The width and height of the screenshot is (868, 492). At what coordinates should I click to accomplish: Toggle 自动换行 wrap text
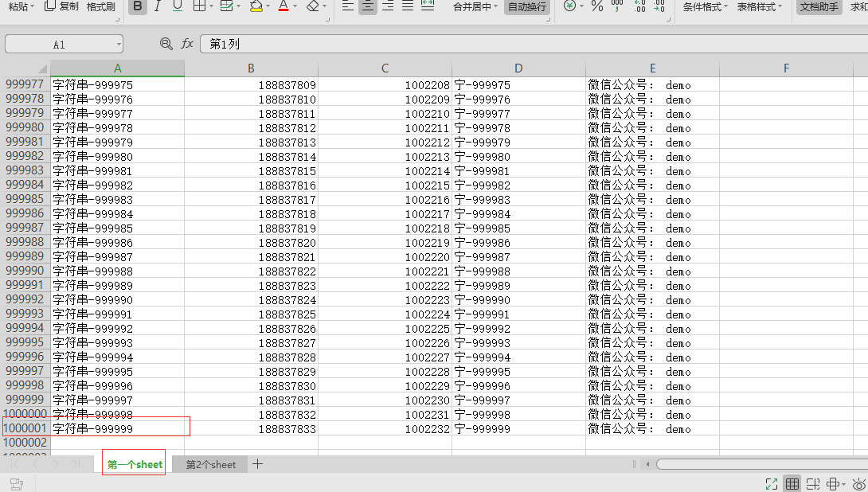pyautogui.click(x=527, y=7)
